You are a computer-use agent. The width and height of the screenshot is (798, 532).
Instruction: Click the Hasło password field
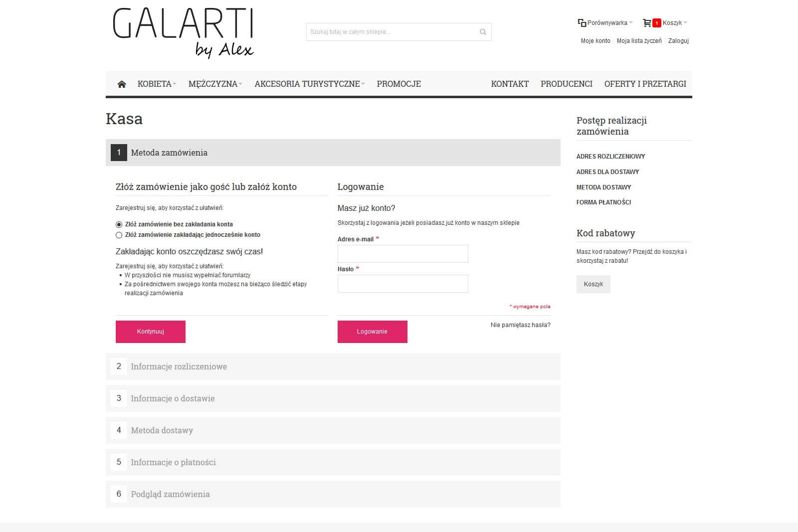[x=402, y=284]
